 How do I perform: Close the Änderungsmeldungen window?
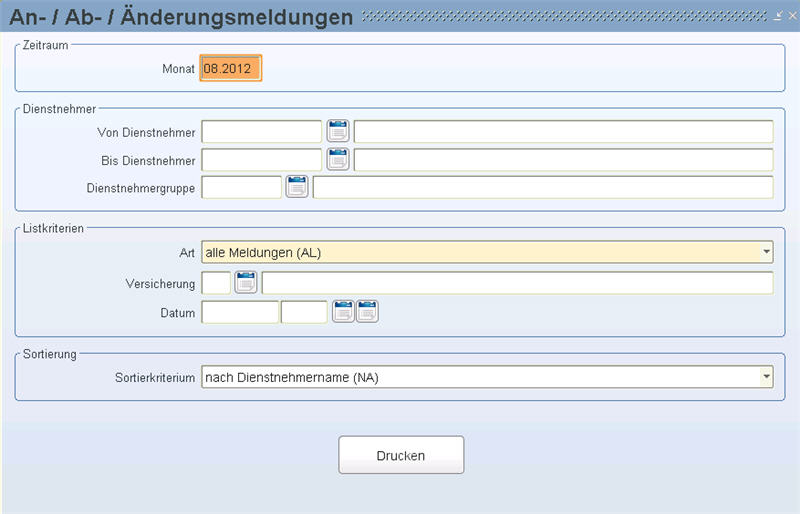coord(792,16)
